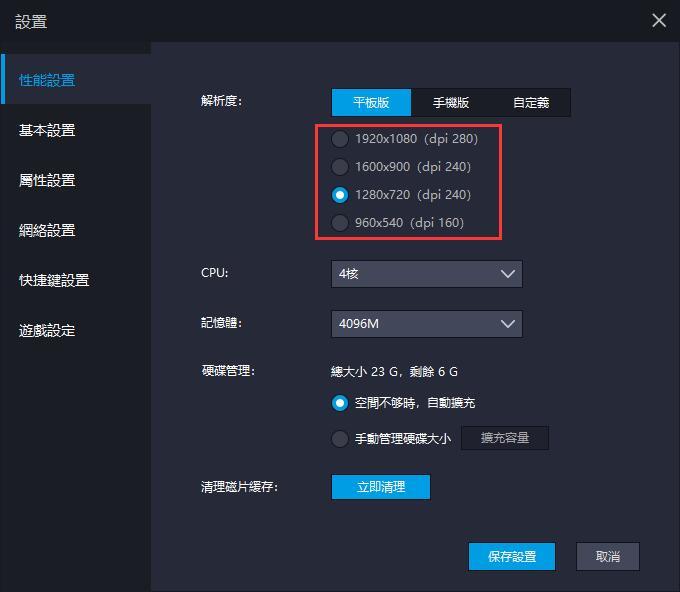Click the 立即清理 button
This screenshot has height=592, width=680.
click(x=381, y=487)
